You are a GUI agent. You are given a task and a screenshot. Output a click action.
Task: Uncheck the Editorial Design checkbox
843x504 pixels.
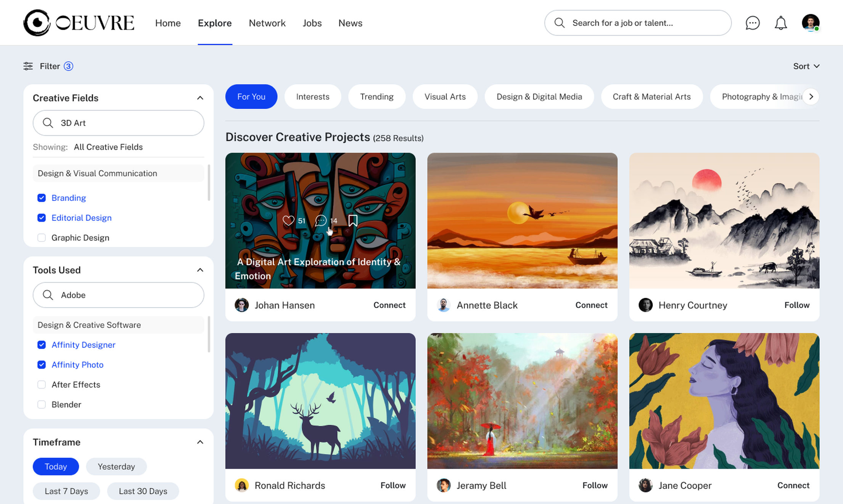pyautogui.click(x=42, y=218)
